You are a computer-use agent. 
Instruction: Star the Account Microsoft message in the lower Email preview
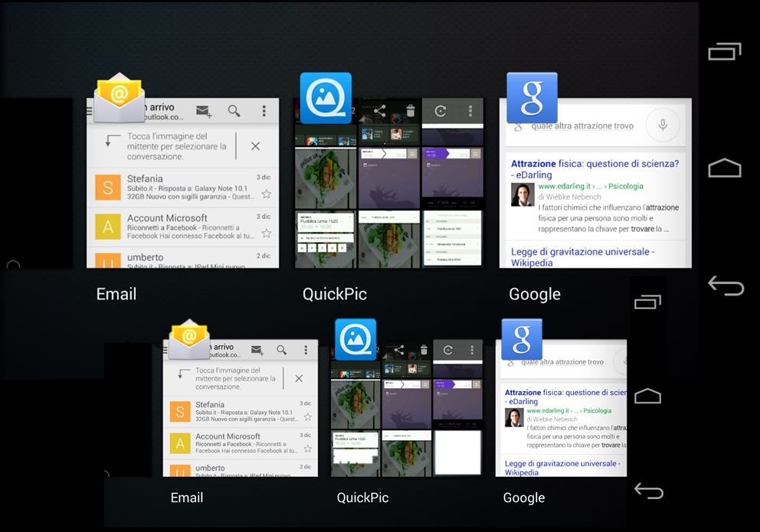click(x=308, y=449)
